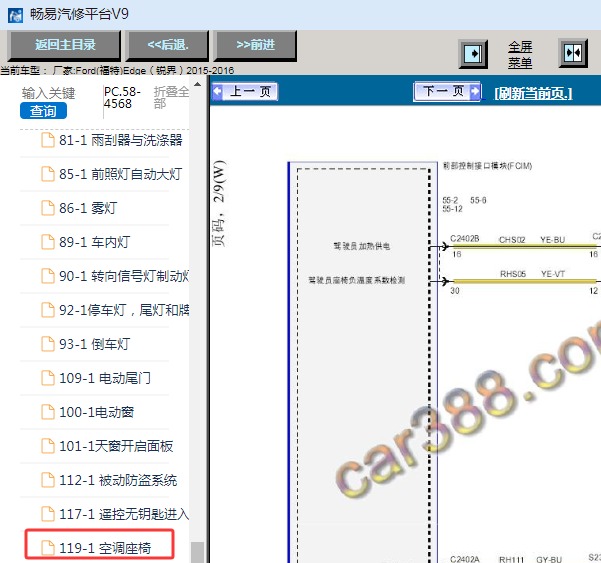The width and height of the screenshot is (601, 563).
Task: Click the document icon beside 93-1 倒车灯
Action: (x=48, y=344)
